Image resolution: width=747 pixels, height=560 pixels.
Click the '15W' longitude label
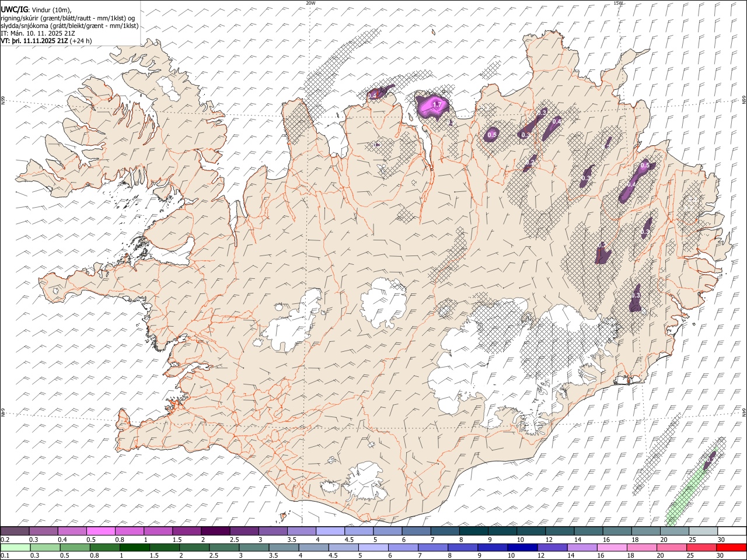click(x=618, y=3)
